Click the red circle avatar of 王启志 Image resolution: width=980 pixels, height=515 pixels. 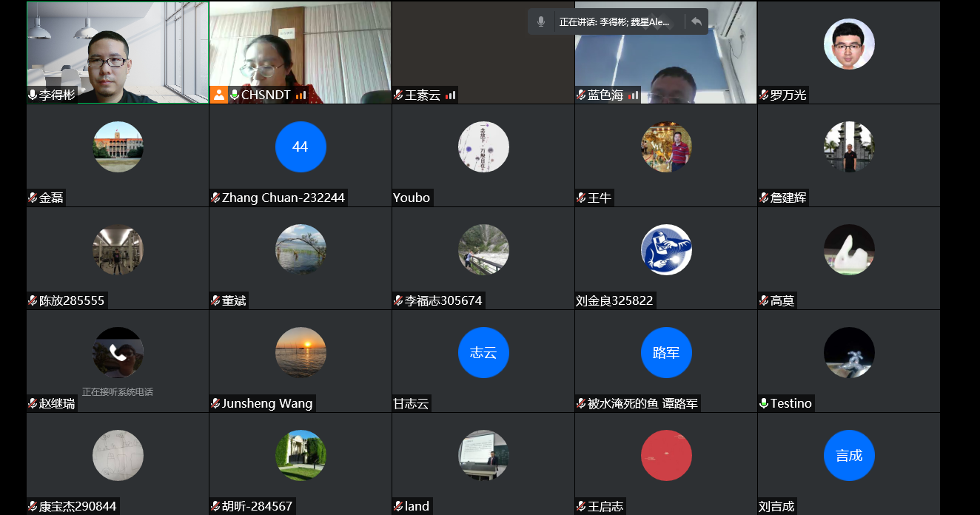click(666, 455)
